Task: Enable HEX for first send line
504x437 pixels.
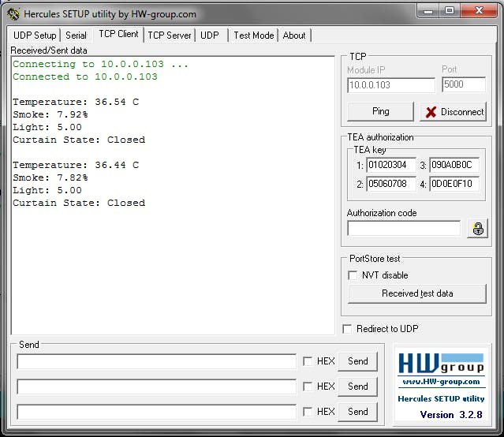Action: click(x=308, y=361)
